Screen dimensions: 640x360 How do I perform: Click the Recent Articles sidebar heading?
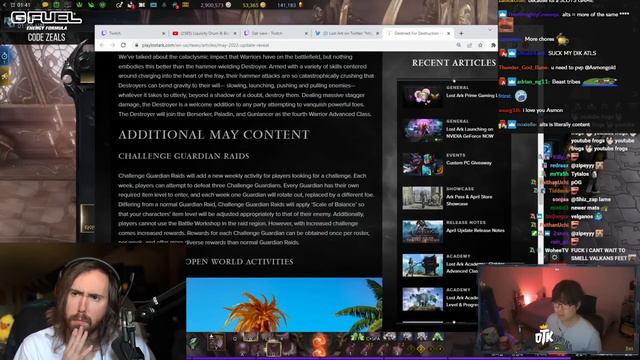(454, 63)
